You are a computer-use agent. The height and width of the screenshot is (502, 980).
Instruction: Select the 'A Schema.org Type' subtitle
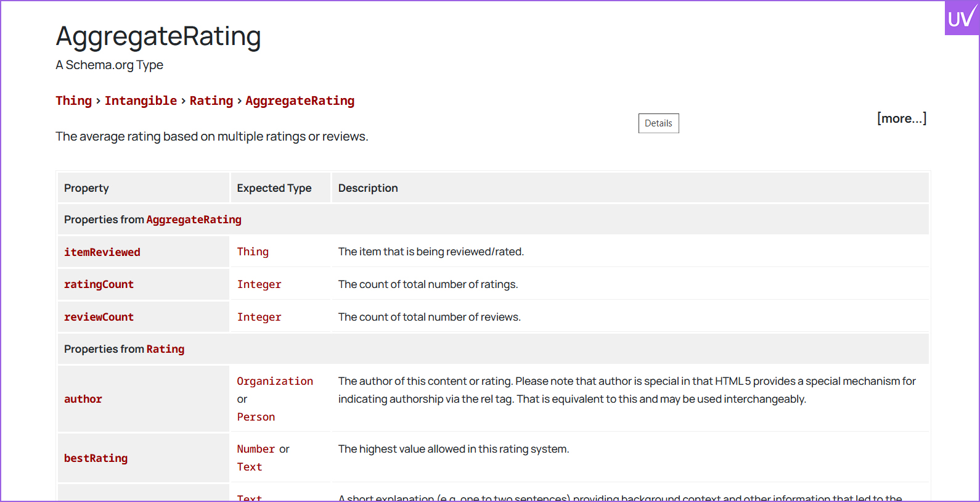tap(109, 65)
